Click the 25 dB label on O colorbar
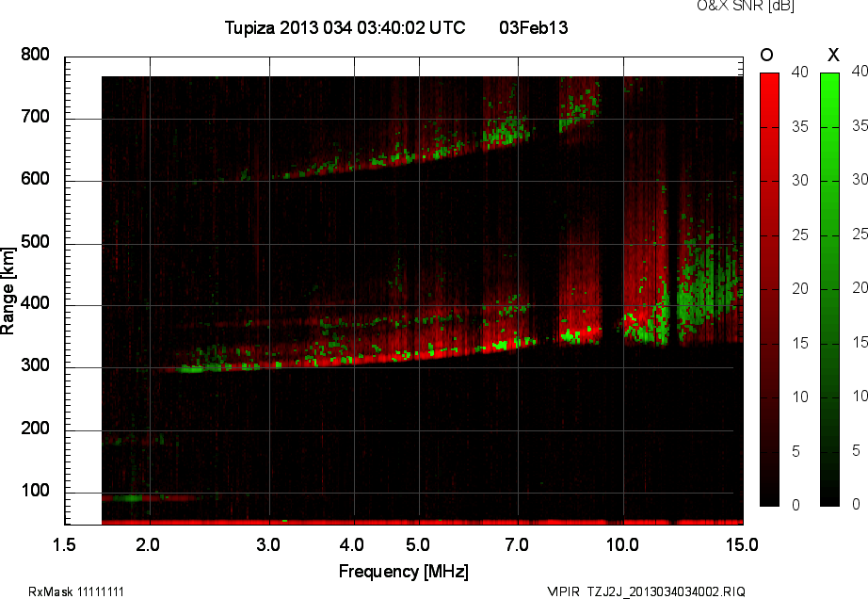The width and height of the screenshot is (868, 599). point(800,235)
